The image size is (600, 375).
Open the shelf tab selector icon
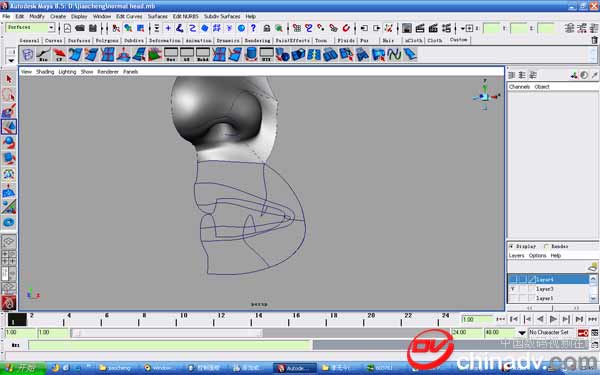coord(11,52)
